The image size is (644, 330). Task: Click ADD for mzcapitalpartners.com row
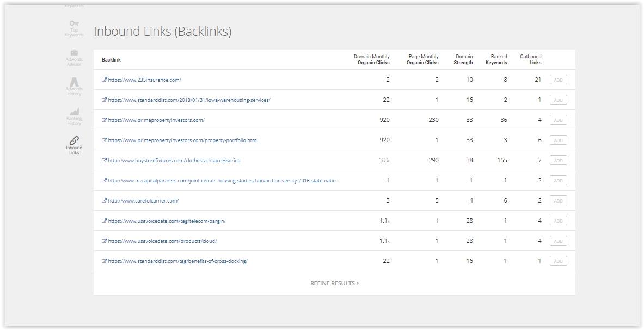[558, 180]
